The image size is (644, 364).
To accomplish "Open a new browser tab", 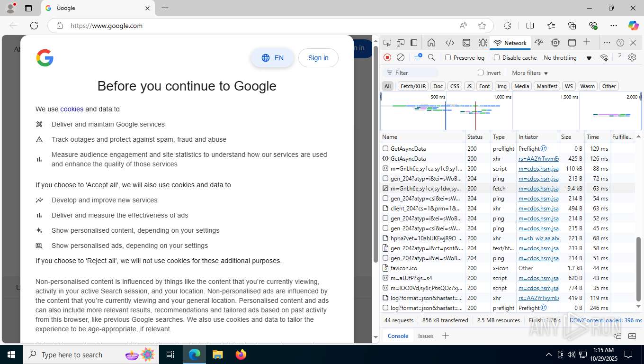I will click(x=165, y=8).
